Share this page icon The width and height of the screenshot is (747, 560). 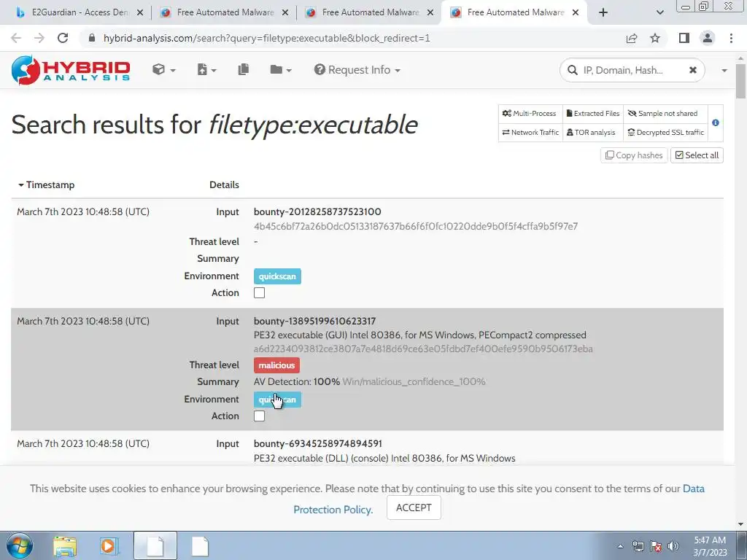(x=632, y=38)
